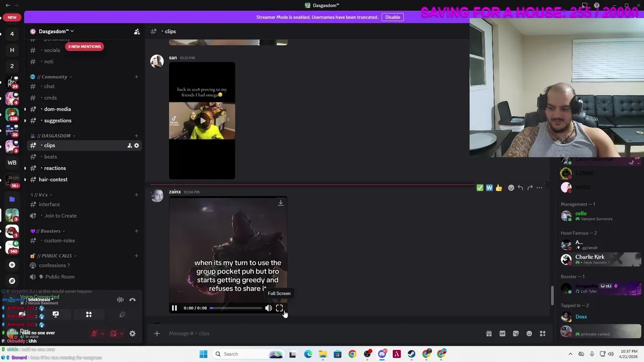Open Add Reaction smiley on message

pos(511,188)
